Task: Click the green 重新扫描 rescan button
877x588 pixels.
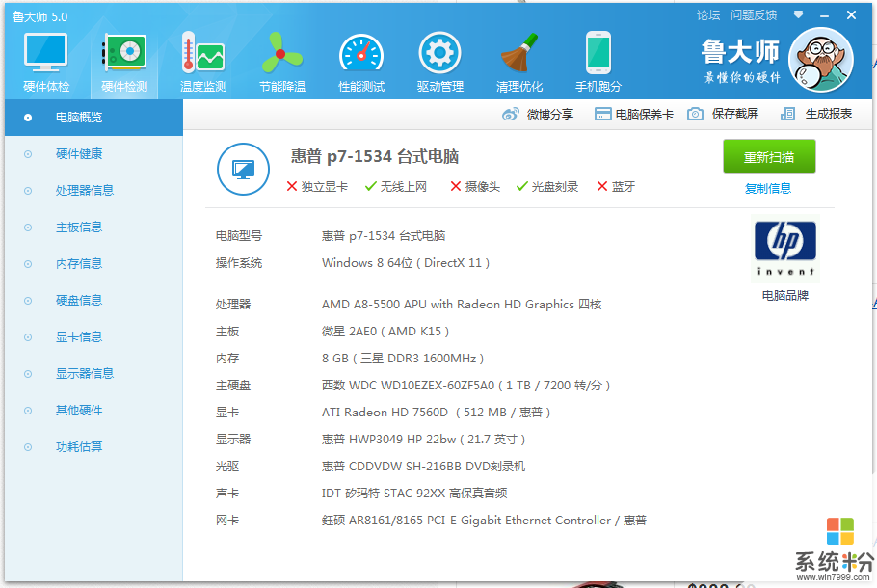Action: pyautogui.click(x=769, y=157)
